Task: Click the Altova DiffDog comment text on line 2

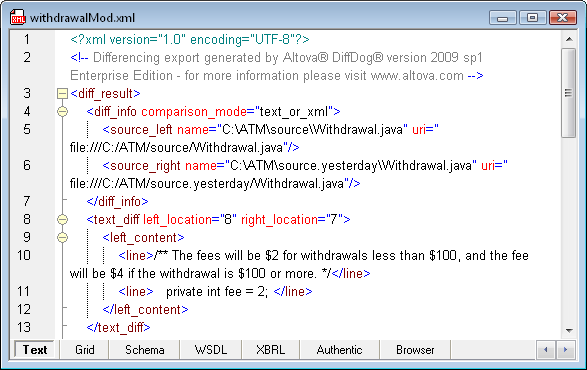Action: 277,67
